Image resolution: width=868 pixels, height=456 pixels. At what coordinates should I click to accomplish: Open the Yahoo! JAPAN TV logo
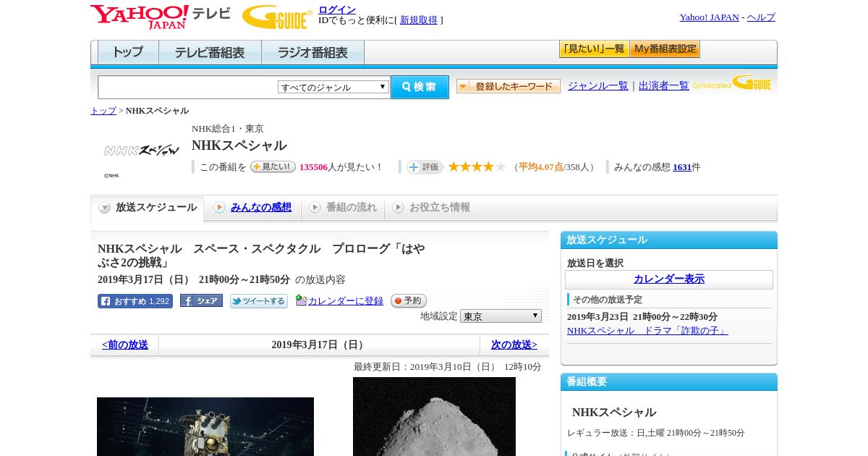point(161,17)
